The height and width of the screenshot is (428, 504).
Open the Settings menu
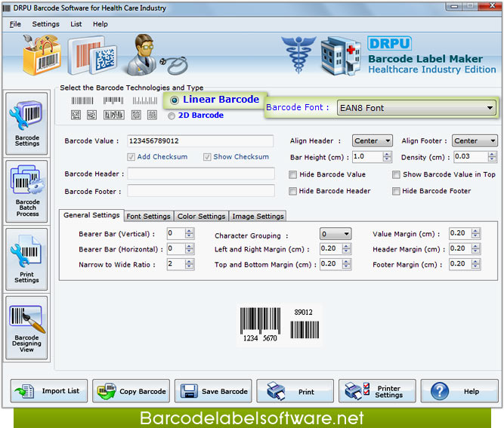(x=45, y=24)
